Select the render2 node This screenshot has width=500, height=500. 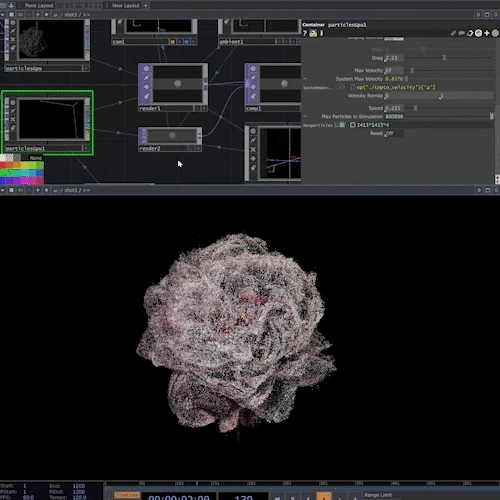click(170, 139)
